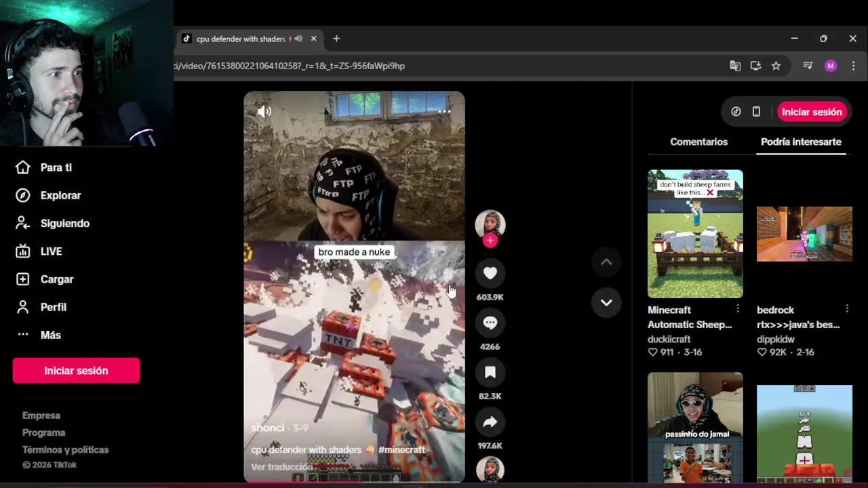Open the duckiicraft author name
868x488 pixels.
coord(669,339)
